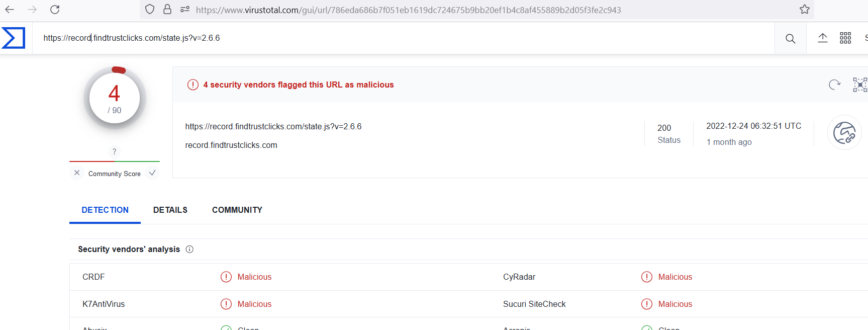Click the 4/90 detection score circle
868x330 pixels.
tap(115, 98)
